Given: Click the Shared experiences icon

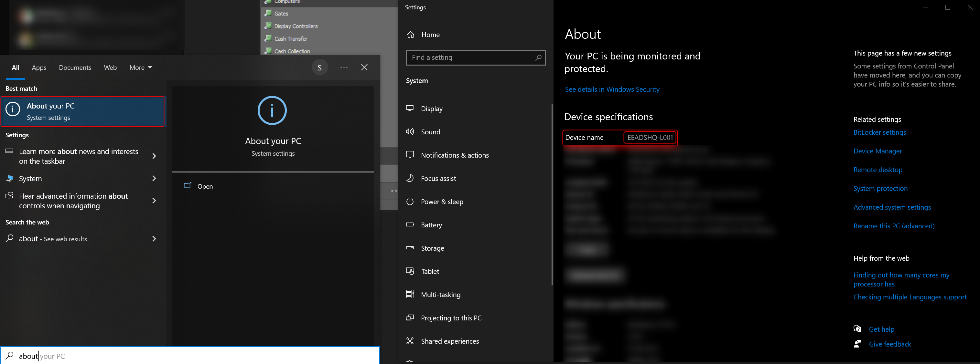Looking at the screenshot, I should [410, 341].
